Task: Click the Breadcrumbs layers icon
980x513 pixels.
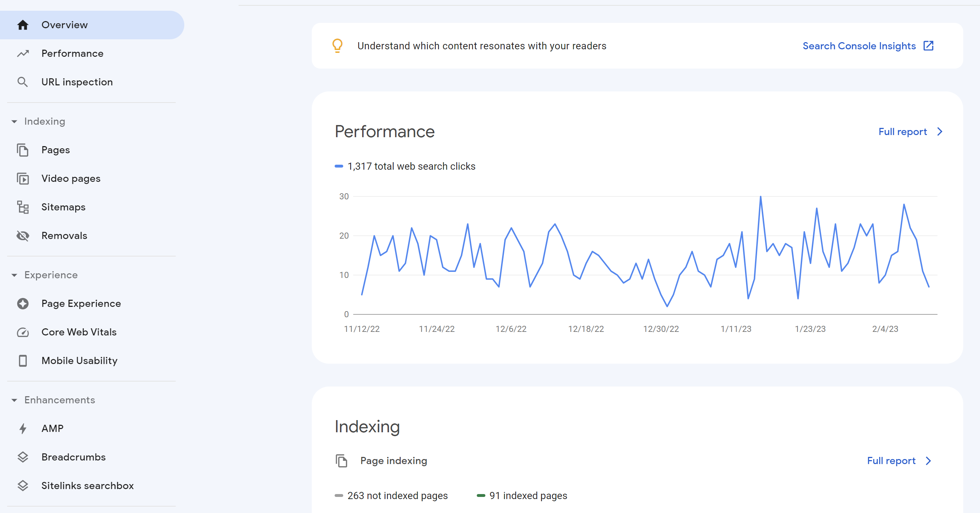Action: pos(23,457)
